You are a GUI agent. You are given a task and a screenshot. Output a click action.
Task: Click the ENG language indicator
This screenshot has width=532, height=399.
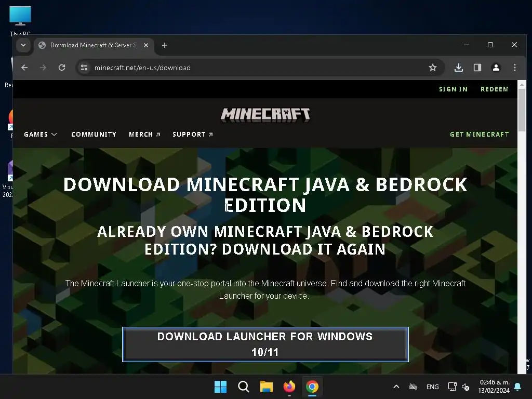click(x=433, y=387)
